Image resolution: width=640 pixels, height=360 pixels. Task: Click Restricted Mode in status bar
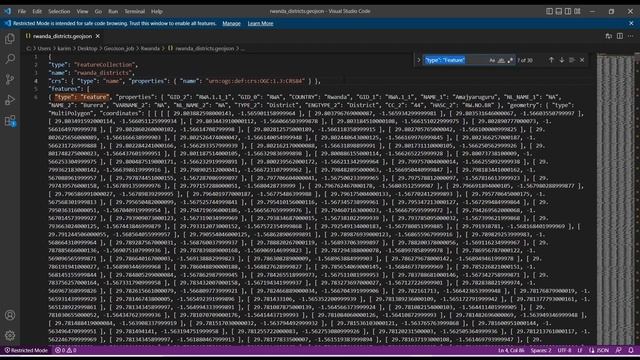[x=26, y=350]
